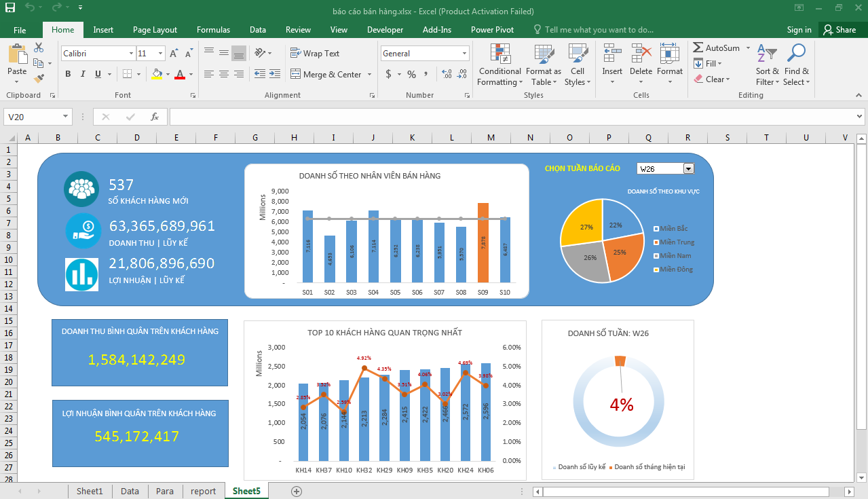Open the Font name Calibri dropdown

click(x=131, y=54)
